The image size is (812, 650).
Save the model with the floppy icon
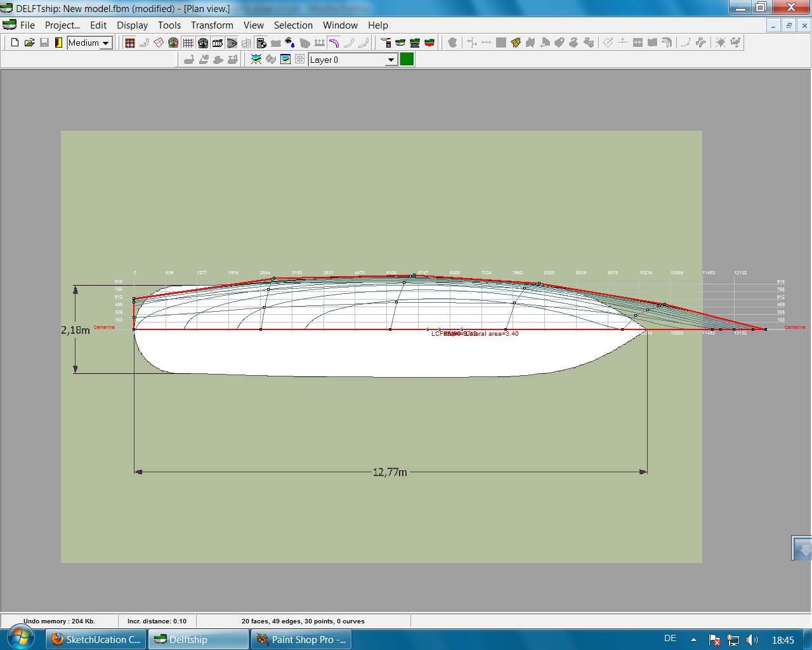pos(44,43)
